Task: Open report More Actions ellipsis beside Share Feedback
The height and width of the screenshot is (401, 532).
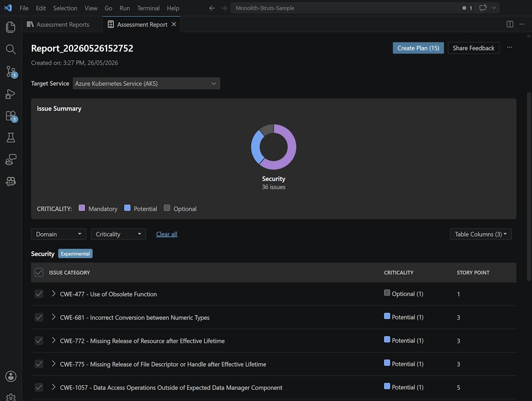Action: [x=510, y=47]
